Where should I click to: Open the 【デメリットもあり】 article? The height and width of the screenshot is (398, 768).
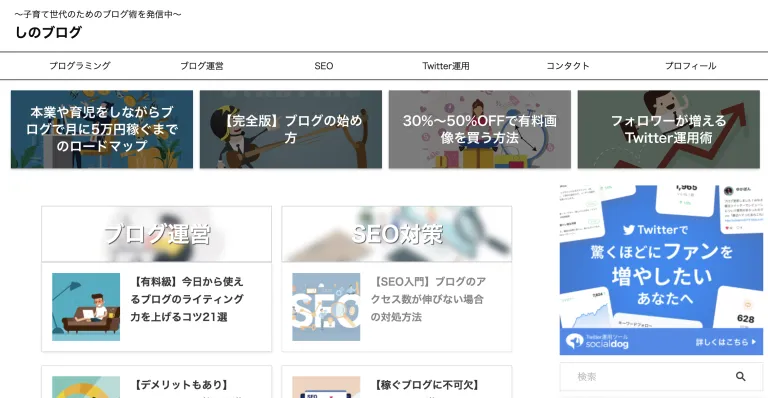tap(157, 382)
